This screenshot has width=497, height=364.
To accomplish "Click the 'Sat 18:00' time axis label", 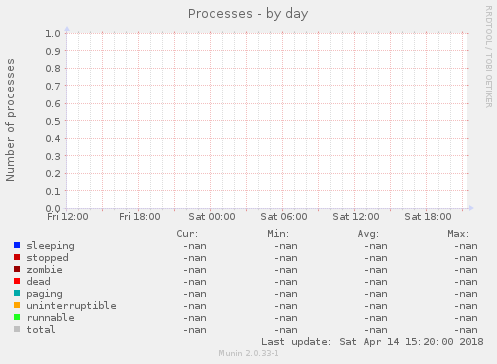I will point(428,217).
